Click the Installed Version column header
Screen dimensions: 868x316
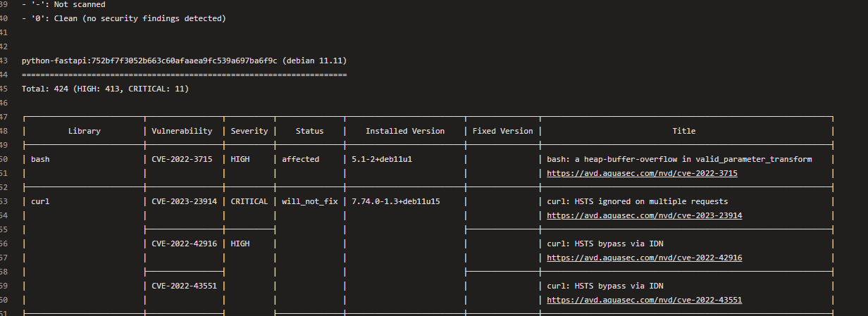point(405,131)
